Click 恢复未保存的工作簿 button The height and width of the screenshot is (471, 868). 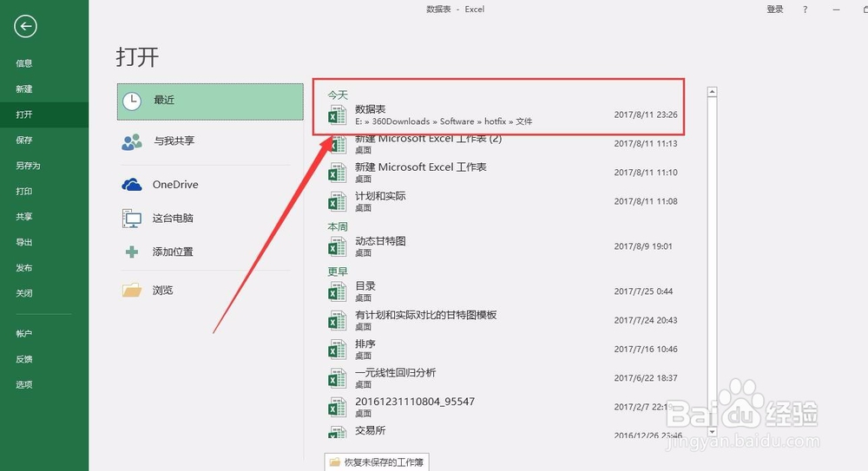377,462
